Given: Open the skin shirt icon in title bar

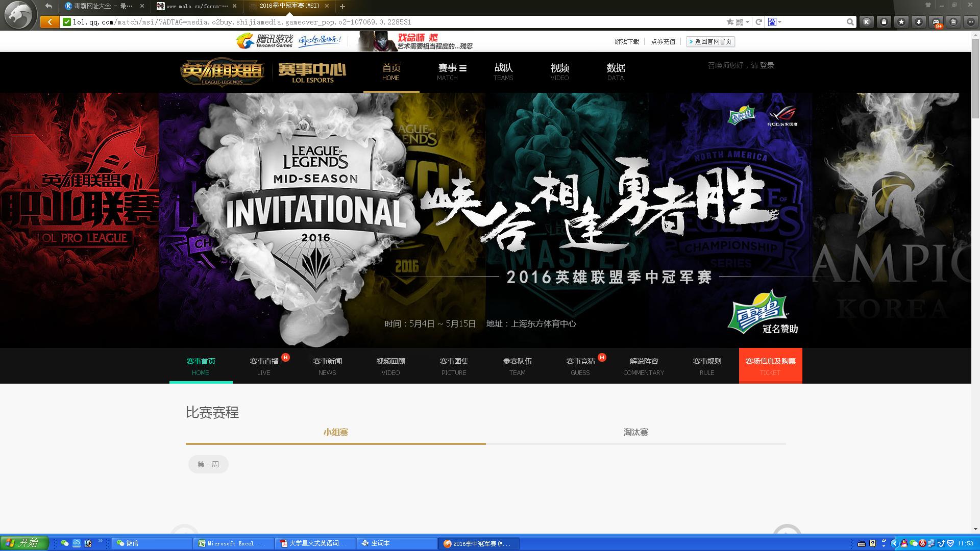Looking at the screenshot, I should pyautogui.click(x=928, y=5).
